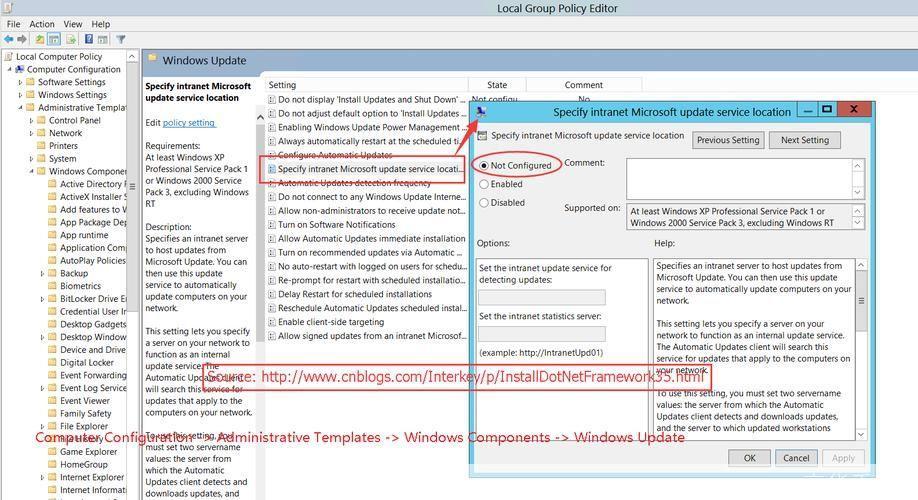Click the Biometrics folder icon
The image size is (918, 500).
coord(52,286)
